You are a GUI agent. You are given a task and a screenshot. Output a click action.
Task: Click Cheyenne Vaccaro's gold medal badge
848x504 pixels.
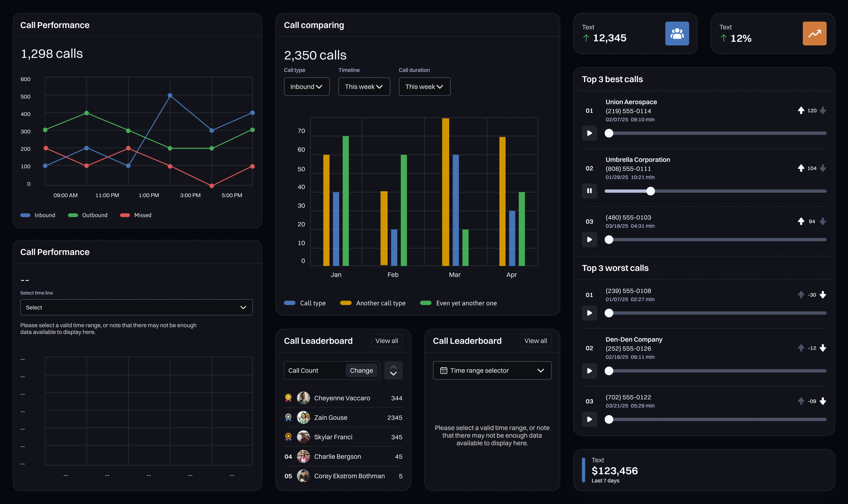coord(288,398)
